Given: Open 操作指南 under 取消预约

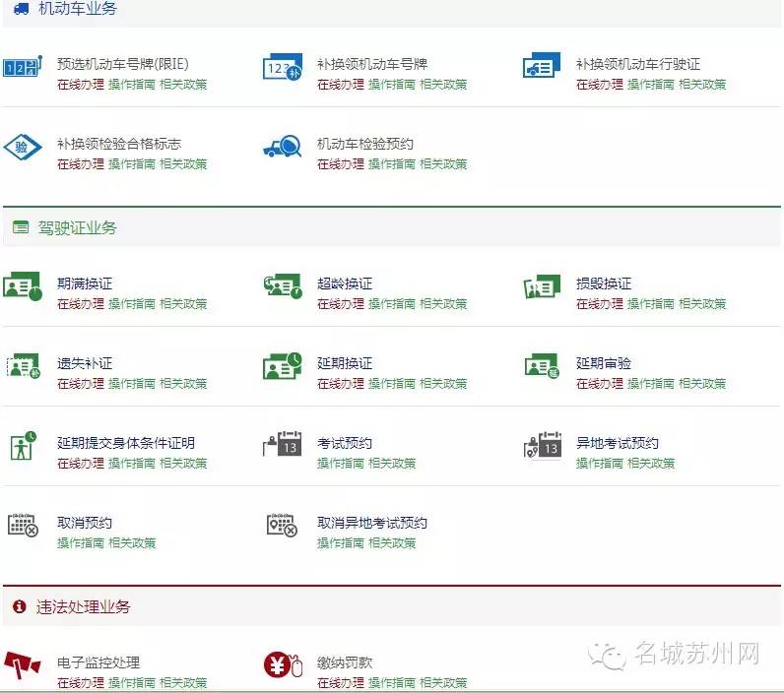Looking at the screenshot, I should click(x=81, y=543).
